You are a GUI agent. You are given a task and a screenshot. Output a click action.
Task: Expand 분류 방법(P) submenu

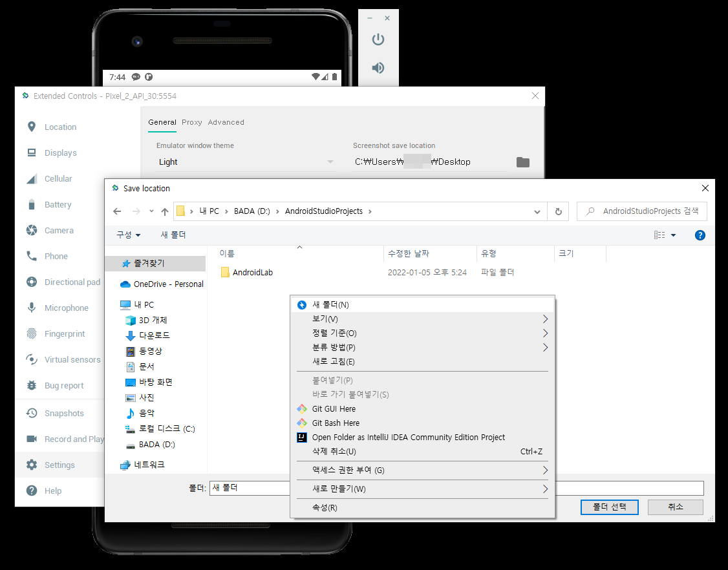click(x=422, y=347)
